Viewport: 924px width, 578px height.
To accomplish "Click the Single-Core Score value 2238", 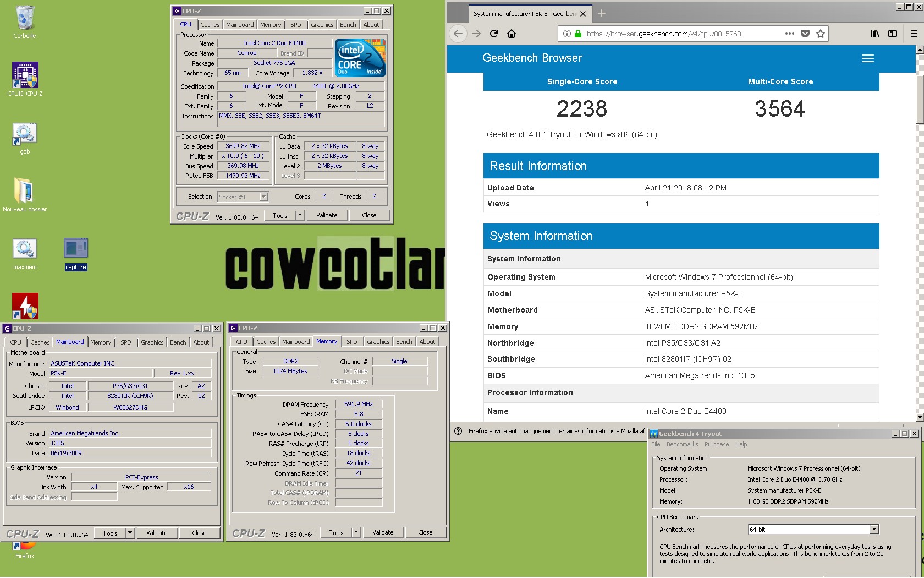I will 582,108.
